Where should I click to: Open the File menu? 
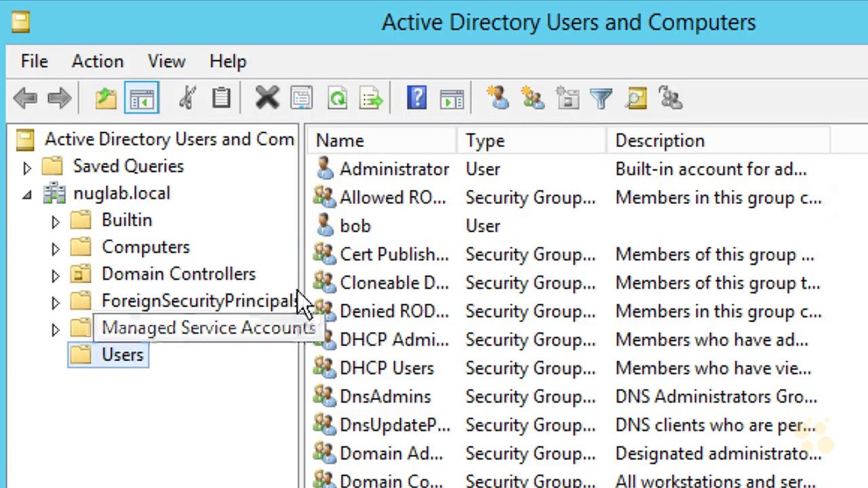coord(35,62)
